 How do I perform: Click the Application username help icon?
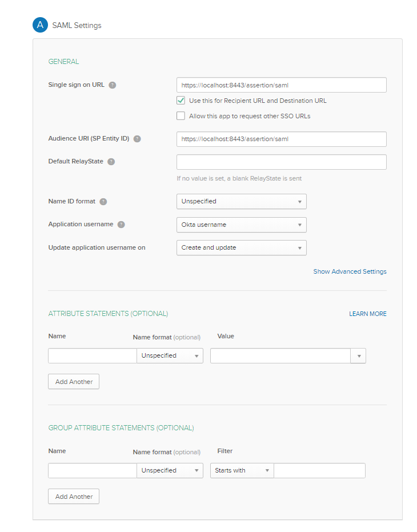coord(121,224)
